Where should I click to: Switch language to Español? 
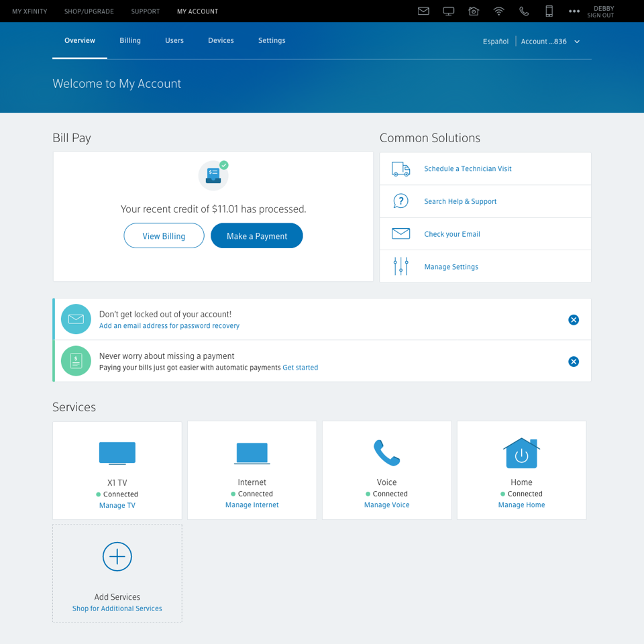pos(495,42)
